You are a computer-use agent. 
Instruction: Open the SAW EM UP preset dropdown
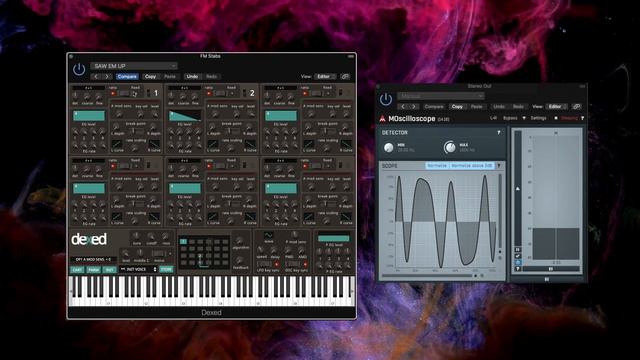pos(134,66)
